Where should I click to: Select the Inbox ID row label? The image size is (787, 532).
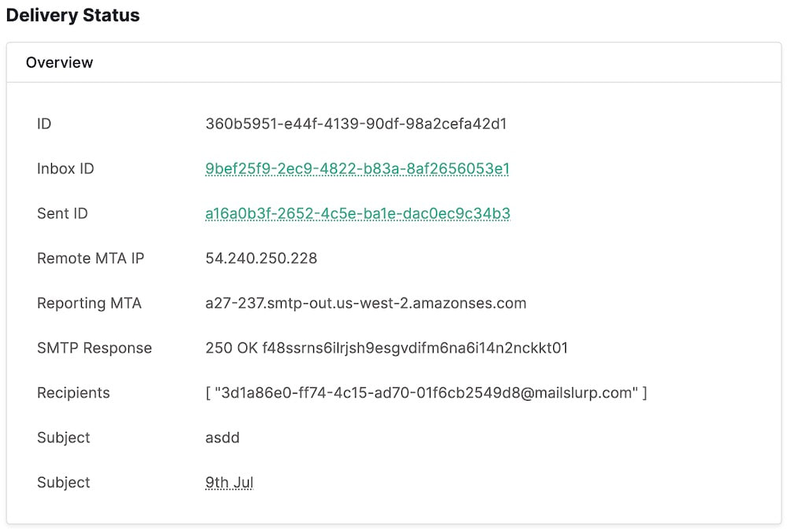click(x=65, y=168)
